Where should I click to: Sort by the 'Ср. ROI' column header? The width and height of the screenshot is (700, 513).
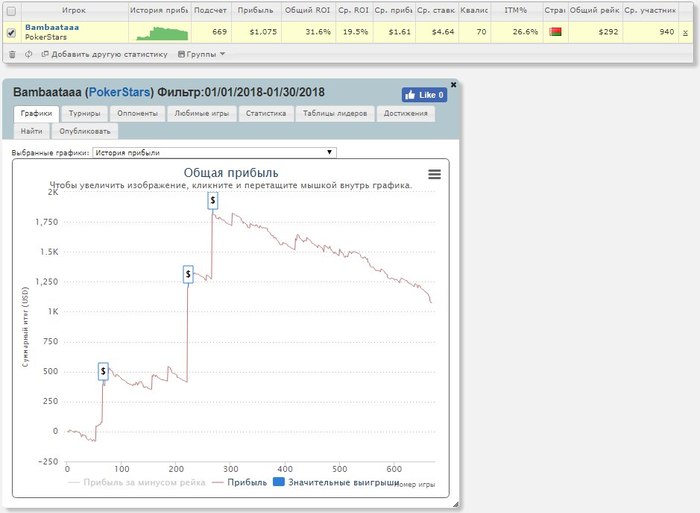click(354, 10)
